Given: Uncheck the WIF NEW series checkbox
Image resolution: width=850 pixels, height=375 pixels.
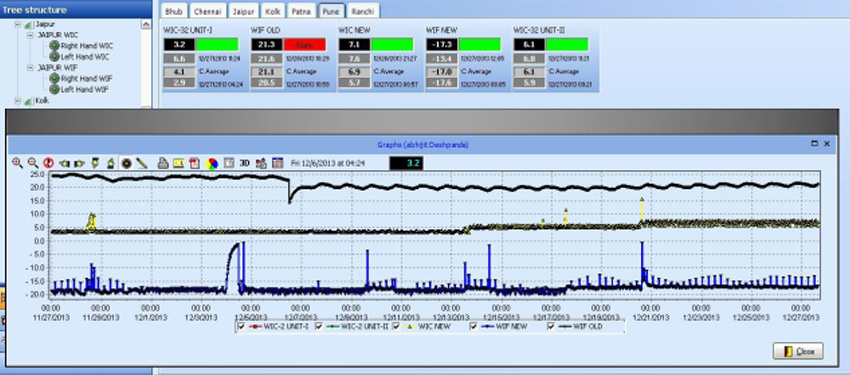Looking at the screenshot, I should pos(473,326).
